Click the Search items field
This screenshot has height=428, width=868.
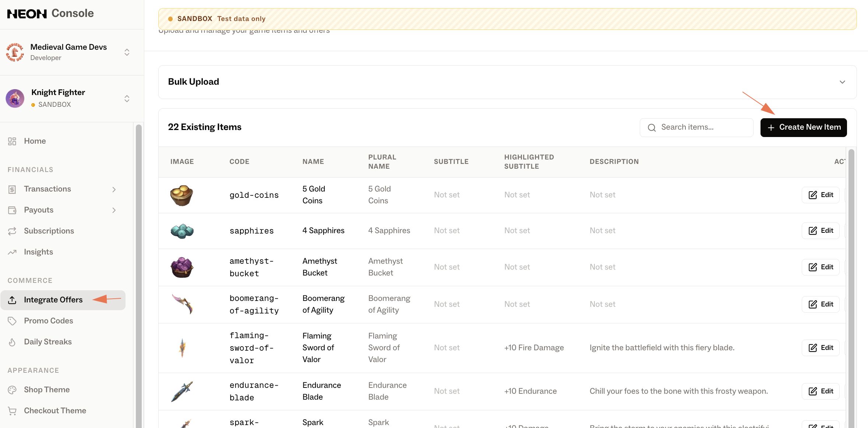pos(696,127)
